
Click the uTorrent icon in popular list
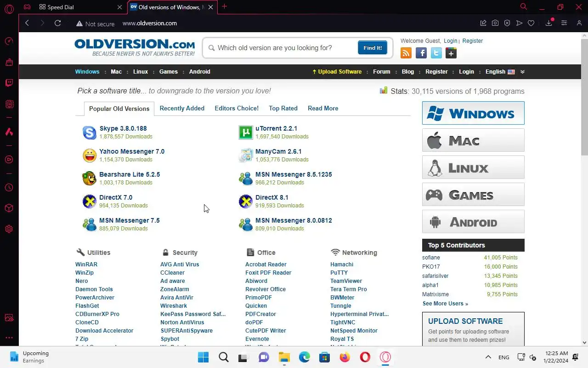246,132
